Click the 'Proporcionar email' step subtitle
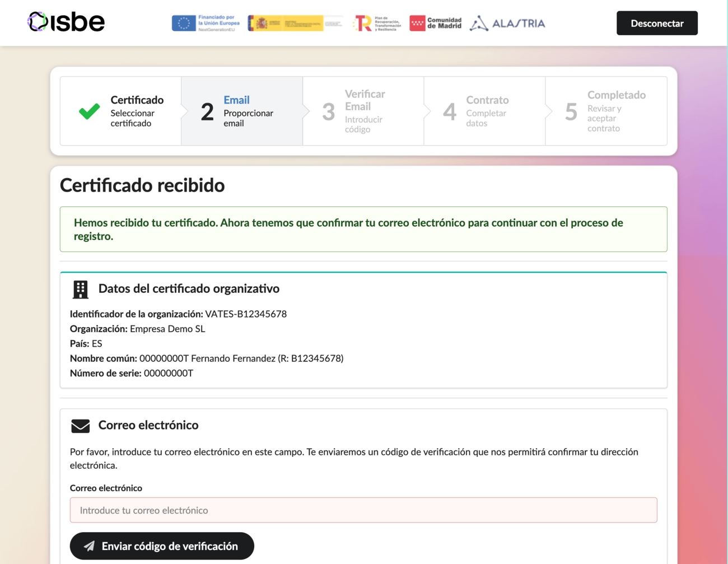Screen dimensions: 728x564 pos(248,118)
